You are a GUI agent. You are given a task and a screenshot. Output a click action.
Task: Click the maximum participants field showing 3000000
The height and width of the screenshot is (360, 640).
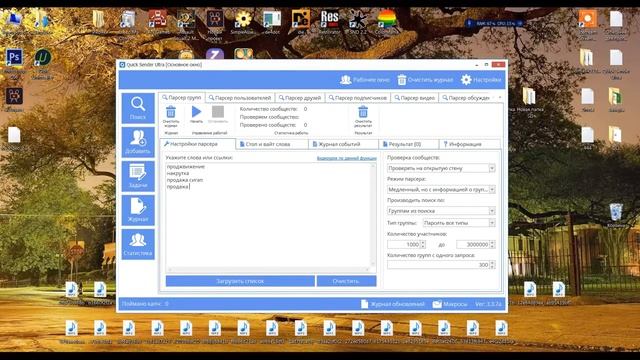(473, 244)
